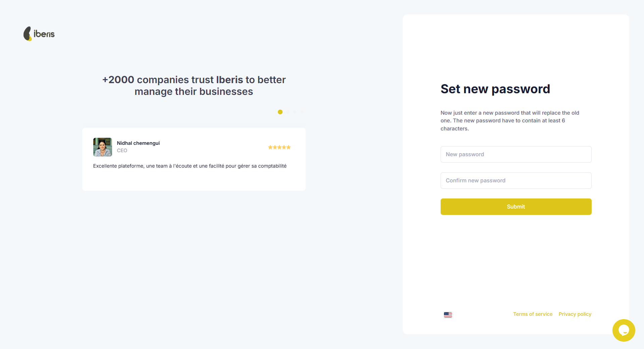Viewport: 644px width, 349px height.
Task: Click the password requirement description text
Action: click(x=510, y=121)
